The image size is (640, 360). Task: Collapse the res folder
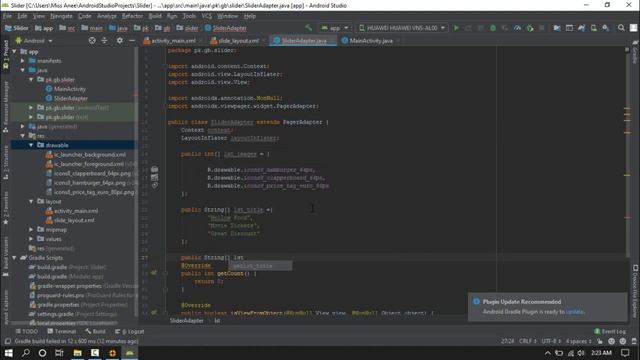tap(23, 136)
